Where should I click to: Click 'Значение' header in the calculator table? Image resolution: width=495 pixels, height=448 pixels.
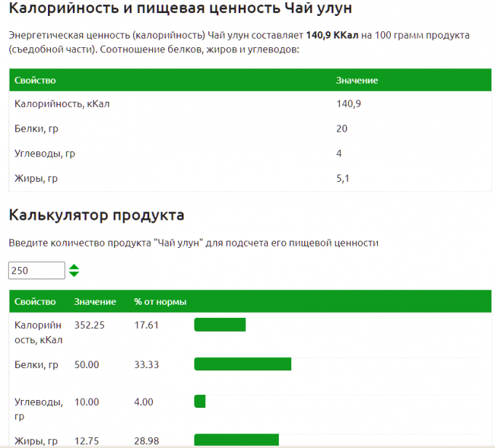95,302
